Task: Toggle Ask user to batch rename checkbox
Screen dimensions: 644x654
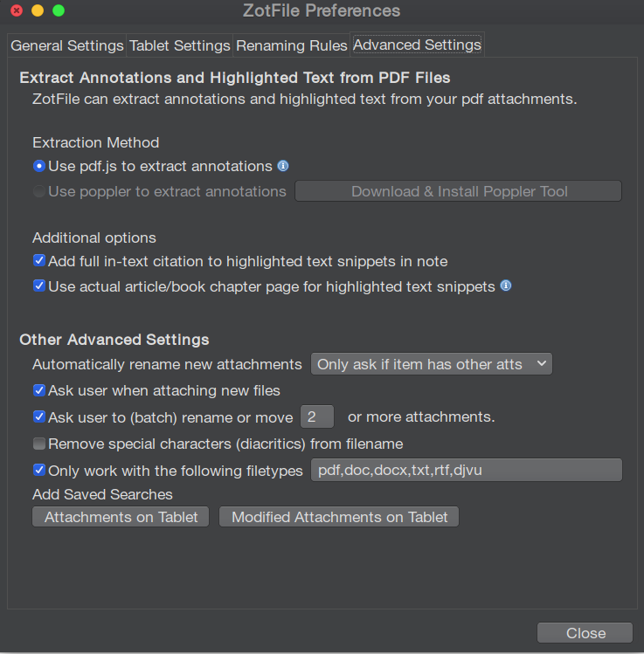Action: tap(39, 416)
